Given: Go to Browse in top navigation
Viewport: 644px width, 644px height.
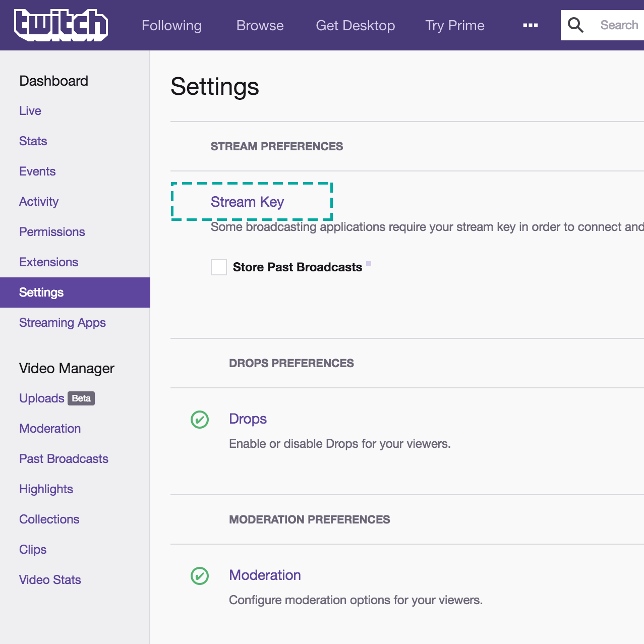Looking at the screenshot, I should (x=260, y=25).
